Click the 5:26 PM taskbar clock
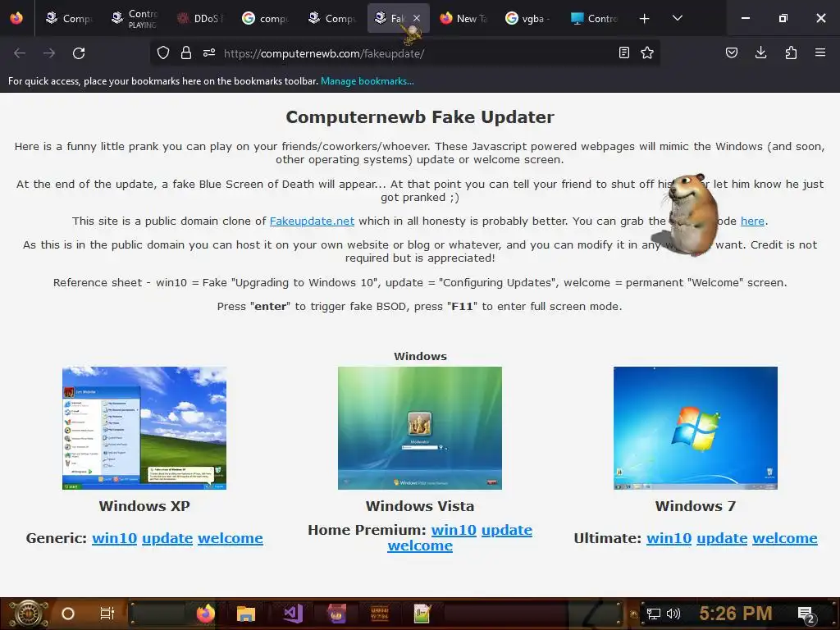Viewport: 840px width, 630px height. pos(736,614)
